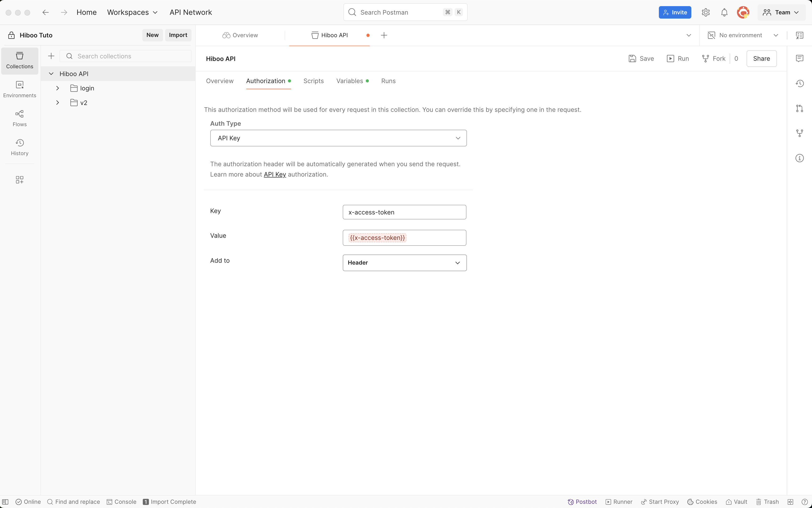Expand the v2 folder

point(57,102)
